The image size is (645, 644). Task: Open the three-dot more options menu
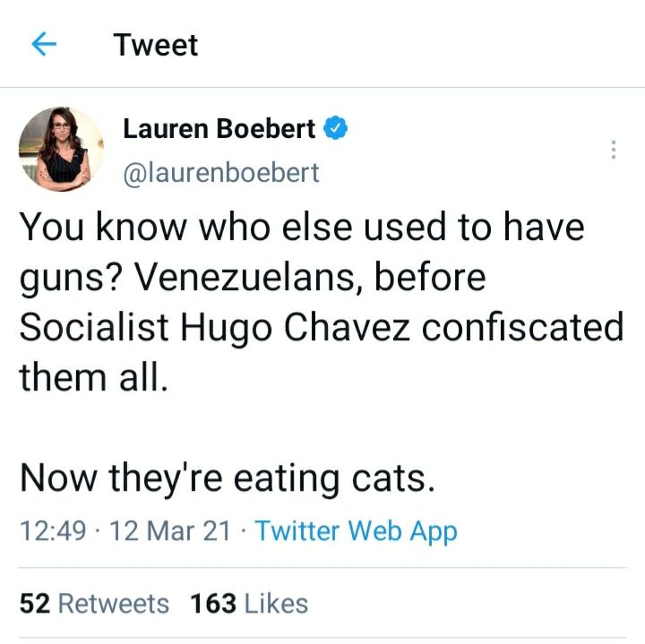tap(614, 150)
